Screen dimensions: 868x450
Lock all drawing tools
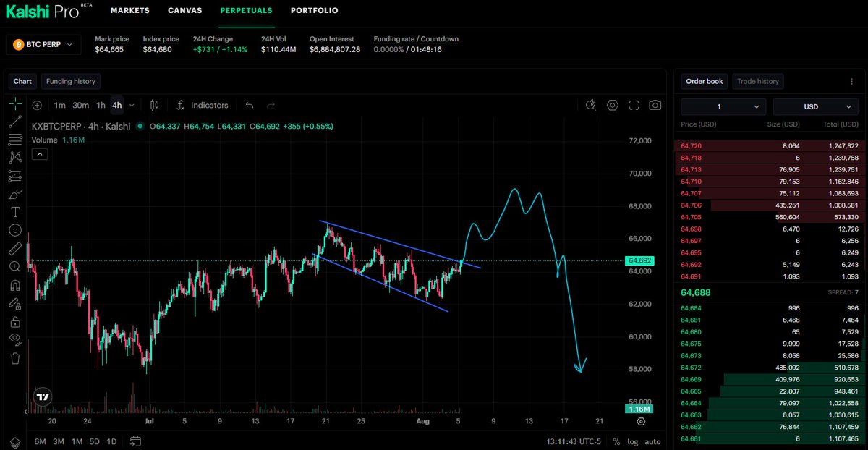pyautogui.click(x=15, y=321)
